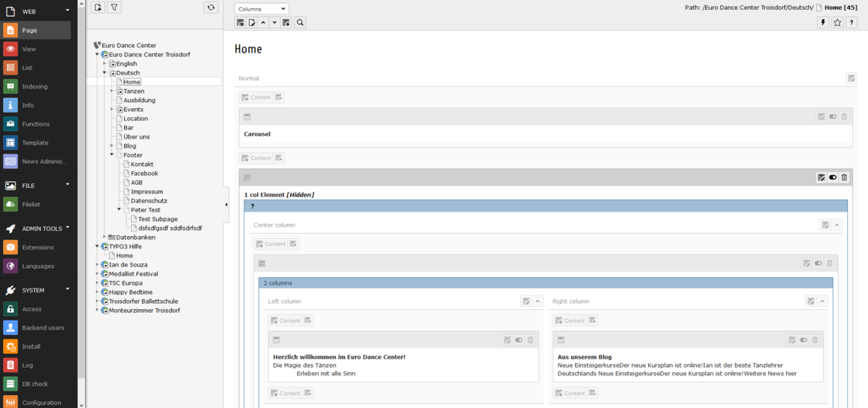Collapse the Left column with chevron
The width and height of the screenshot is (868, 408).
point(538,301)
